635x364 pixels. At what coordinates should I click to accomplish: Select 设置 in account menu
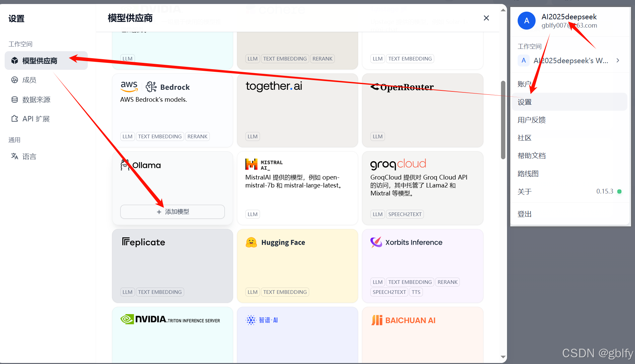(x=570, y=102)
